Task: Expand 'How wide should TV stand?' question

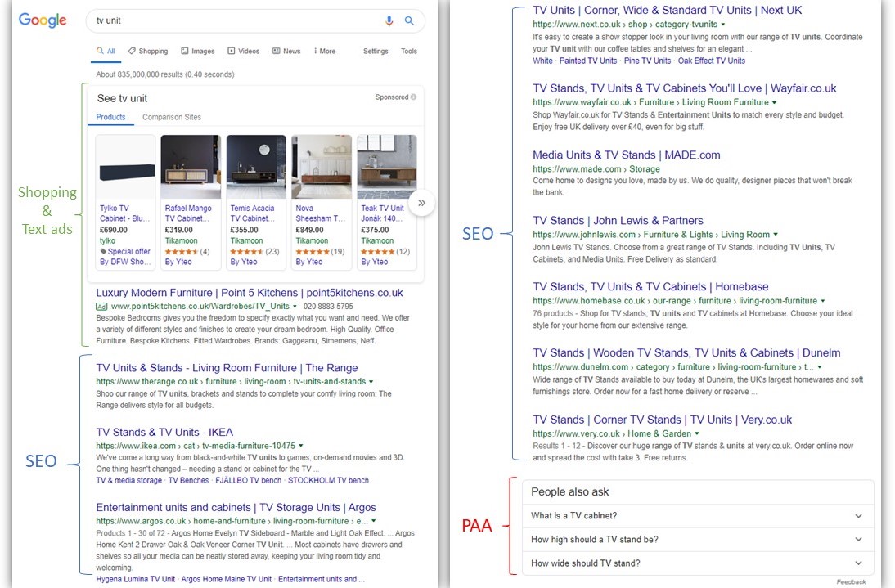Action: click(x=698, y=563)
